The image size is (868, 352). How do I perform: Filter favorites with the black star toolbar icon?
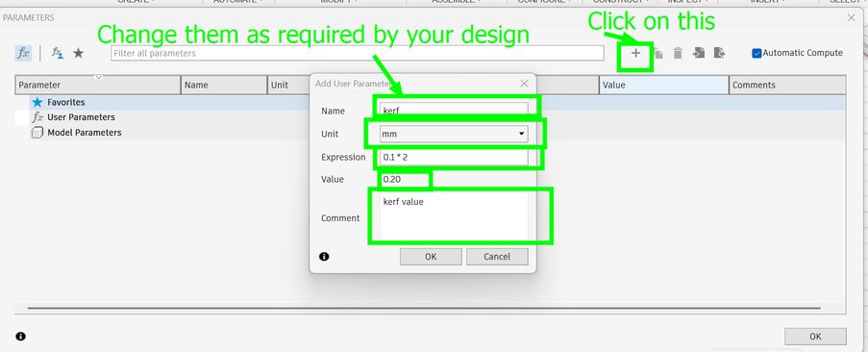click(79, 53)
